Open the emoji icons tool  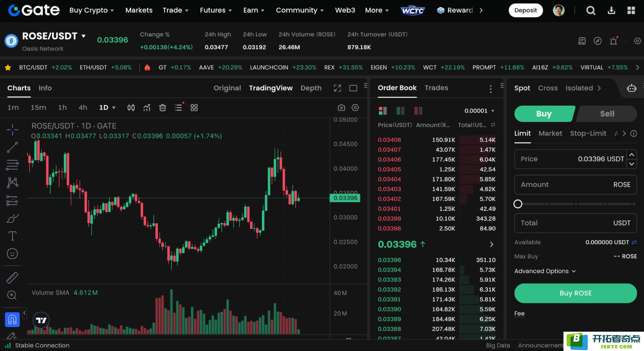[x=12, y=254]
